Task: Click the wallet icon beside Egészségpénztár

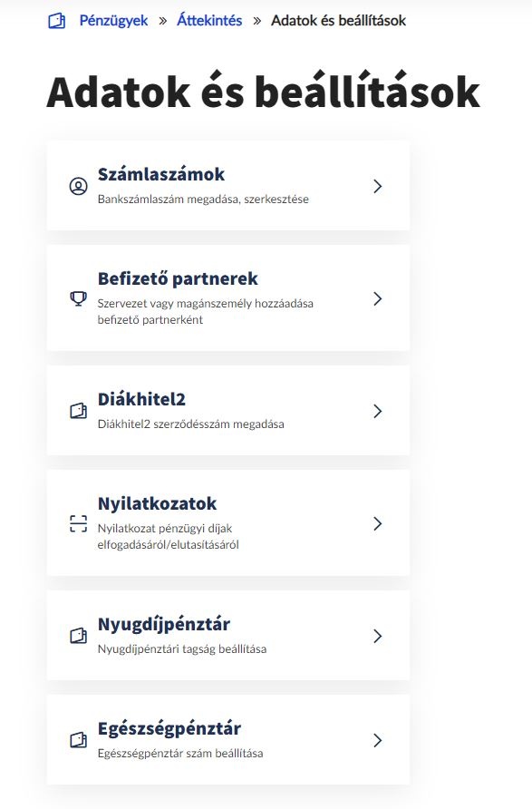Action: (x=78, y=740)
